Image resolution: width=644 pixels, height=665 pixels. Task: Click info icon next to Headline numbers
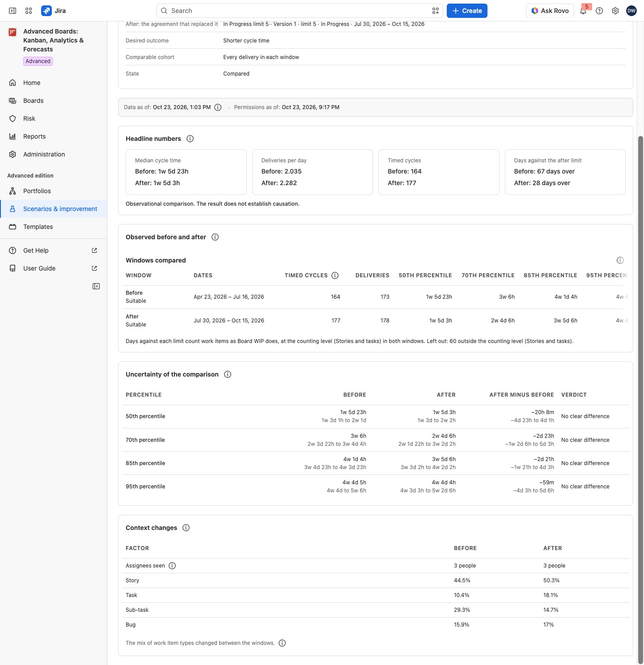[x=190, y=139]
